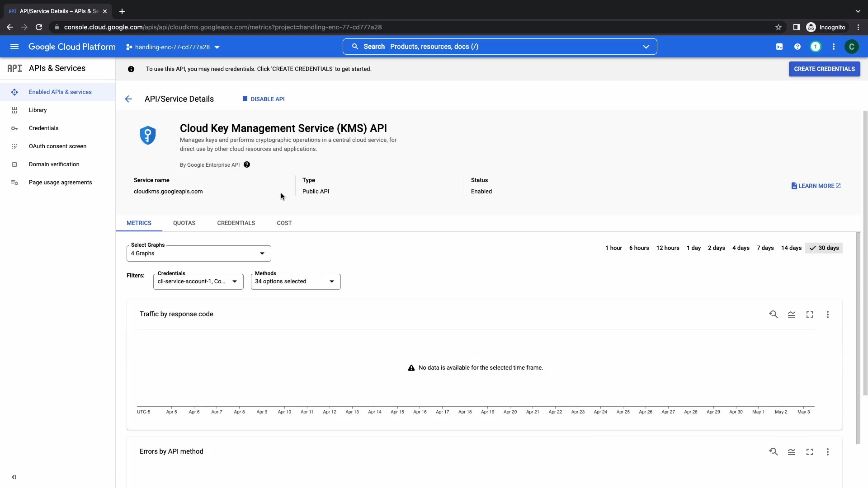The height and width of the screenshot is (488, 868).
Task: View Traffic by response code chart fullscreen
Action: (810, 314)
